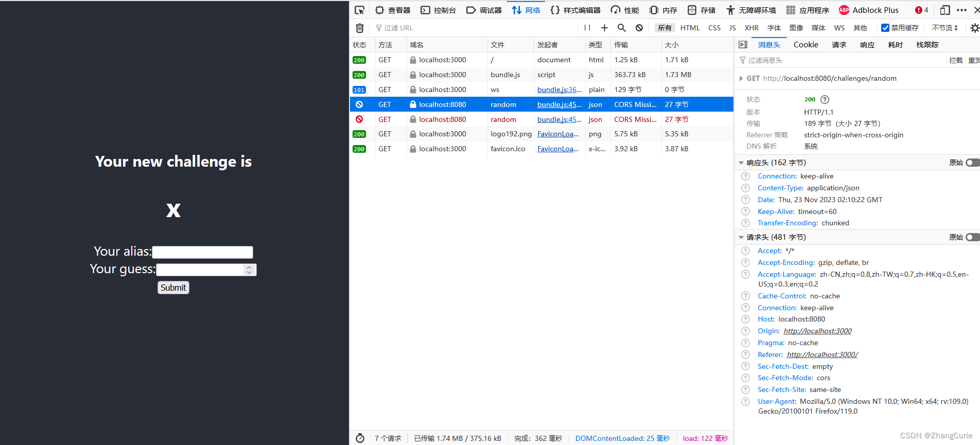Open the status 200 help icon
Screen dimensions: 980x445
coord(825,99)
